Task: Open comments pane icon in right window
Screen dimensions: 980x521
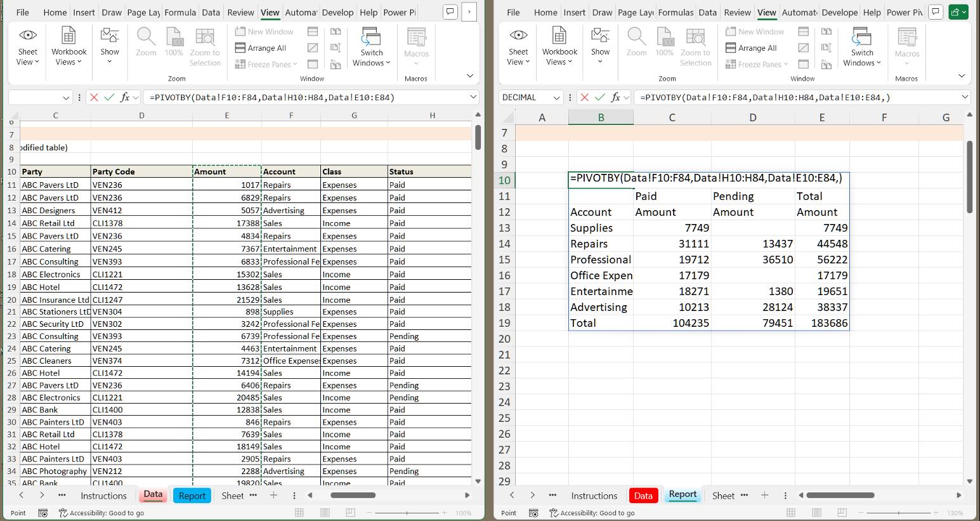Action: (x=935, y=12)
